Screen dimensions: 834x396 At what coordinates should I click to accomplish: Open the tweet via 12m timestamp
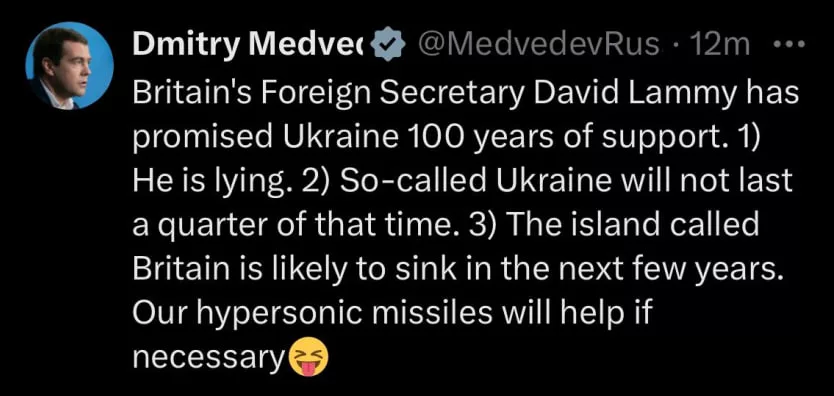715,46
